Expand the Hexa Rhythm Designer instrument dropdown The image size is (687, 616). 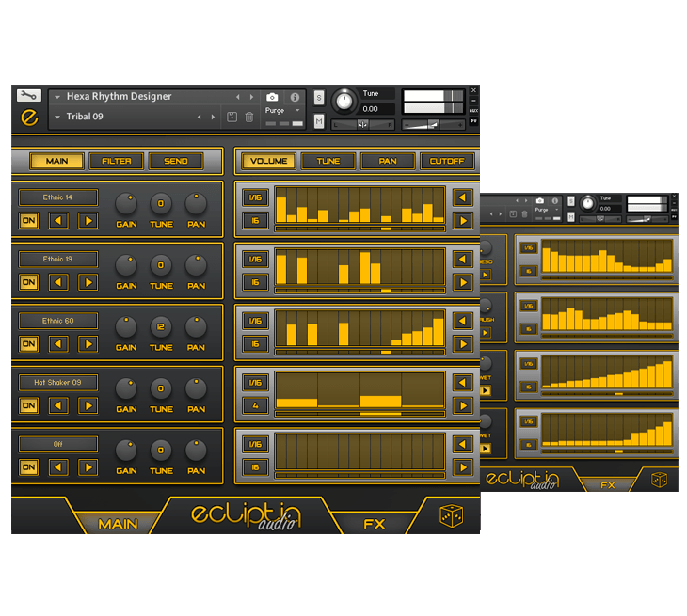pyautogui.click(x=57, y=97)
